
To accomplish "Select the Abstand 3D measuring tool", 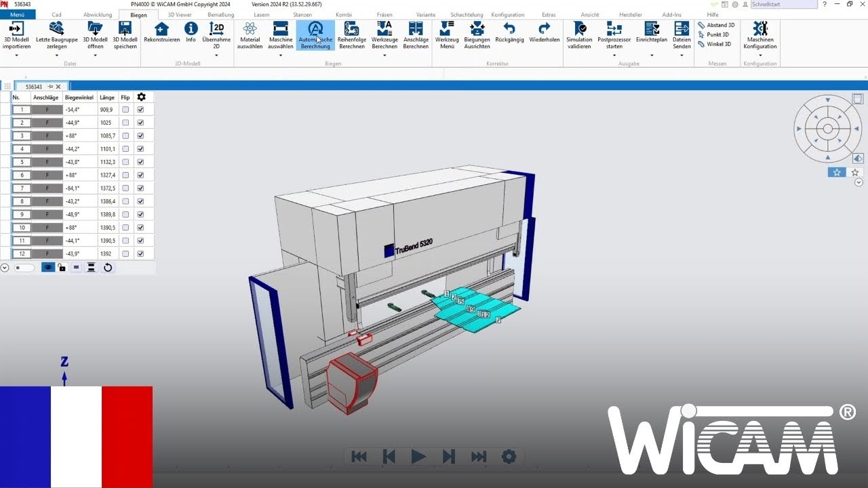I will point(716,25).
